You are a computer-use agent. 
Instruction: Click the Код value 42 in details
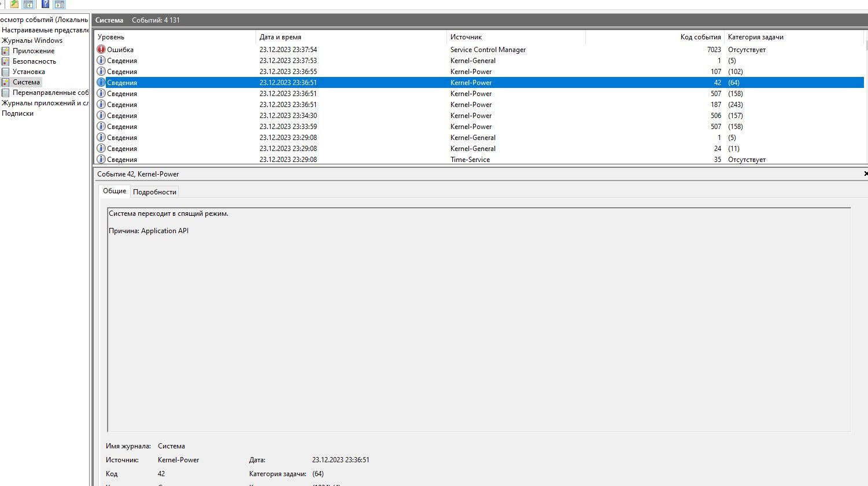coord(161,474)
